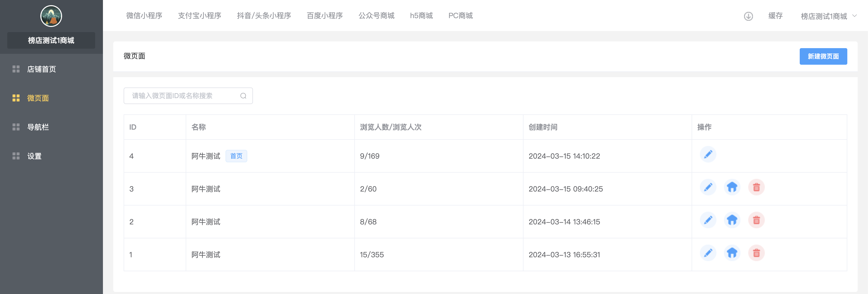Image resolution: width=868 pixels, height=294 pixels.
Task: Click the search magnifier icon
Action: pyautogui.click(x=243, y=96)
